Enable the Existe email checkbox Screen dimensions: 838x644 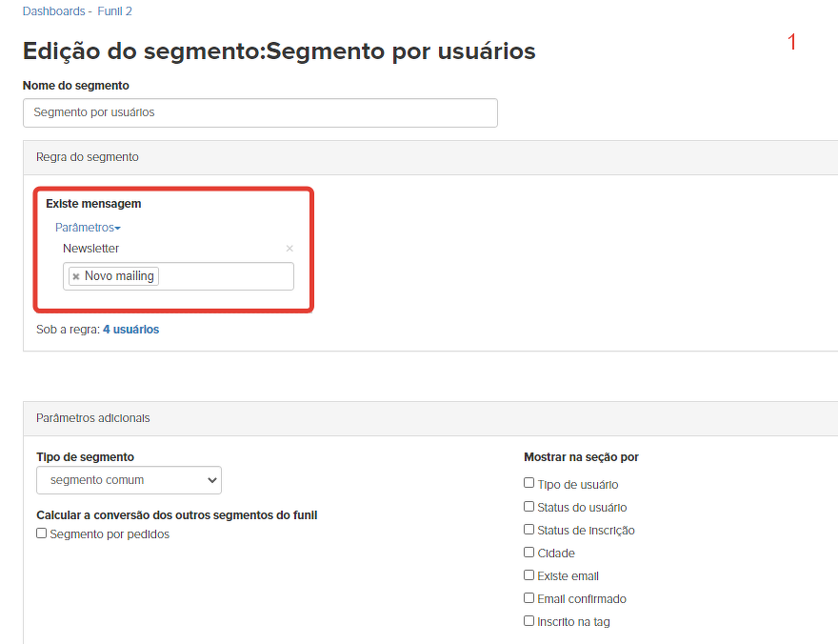(x=529, y=575)
